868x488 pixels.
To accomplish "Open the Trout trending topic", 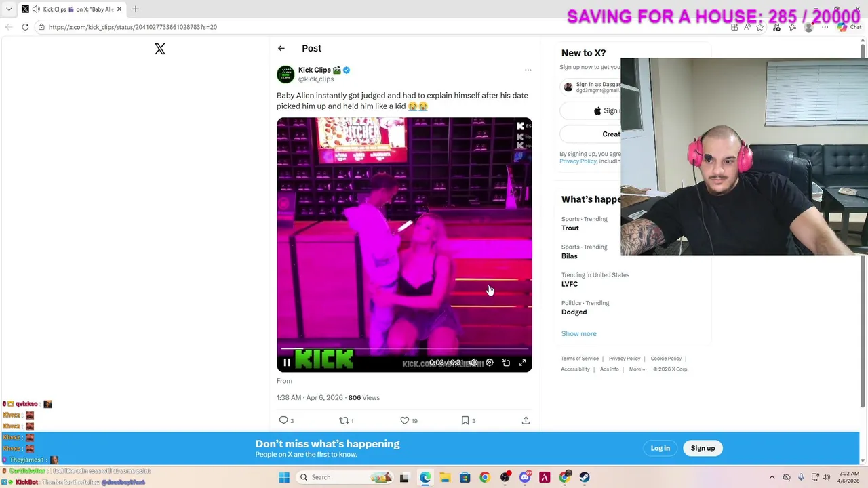I will (570, 228).
